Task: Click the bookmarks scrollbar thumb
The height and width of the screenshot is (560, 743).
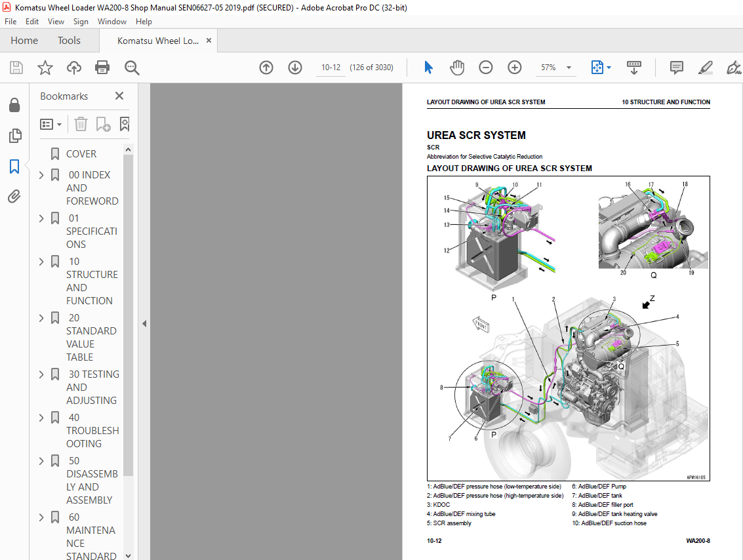Action: click(x=128, y=315)
